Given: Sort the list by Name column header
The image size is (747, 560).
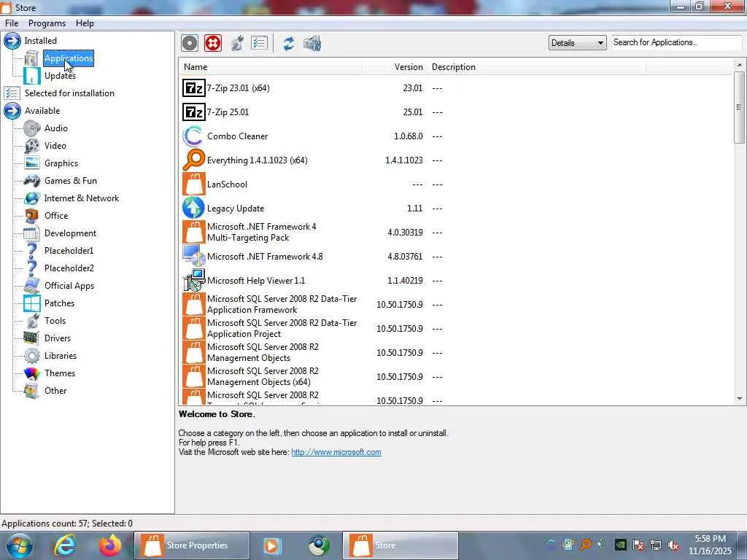Looking at the screenshot, I should [270, 67].
